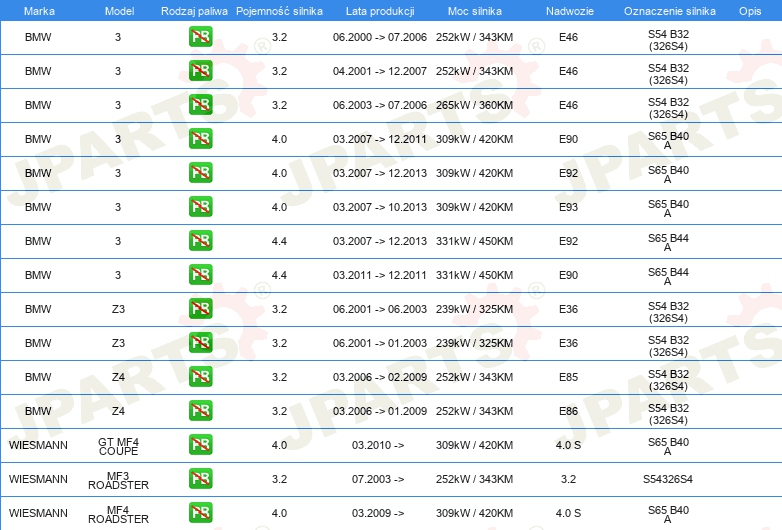Click fuel icon in MF3 ROADSTER row

click(200, 479)
